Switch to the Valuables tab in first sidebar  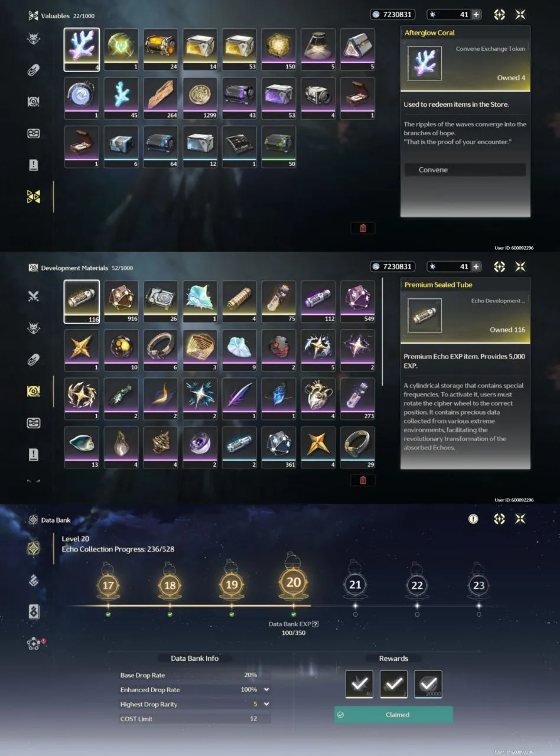(x=34, y=197)
